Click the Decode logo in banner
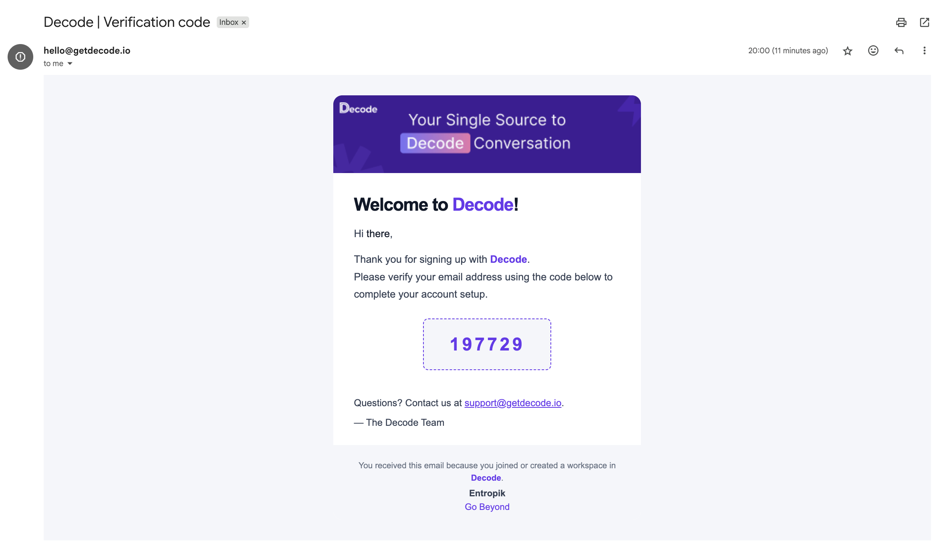Screen dimensions: 939x560 click(x=358, y=109)
